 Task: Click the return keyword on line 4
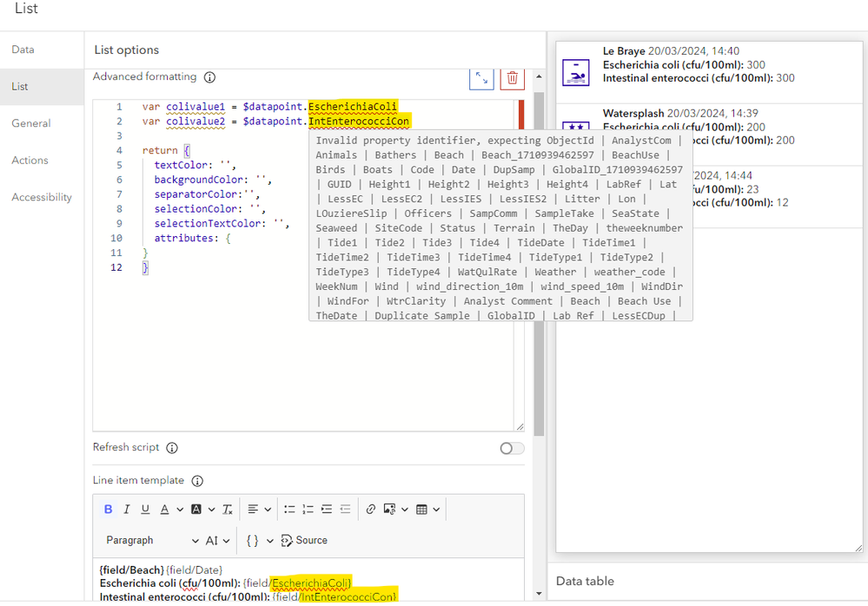(160, 150)
